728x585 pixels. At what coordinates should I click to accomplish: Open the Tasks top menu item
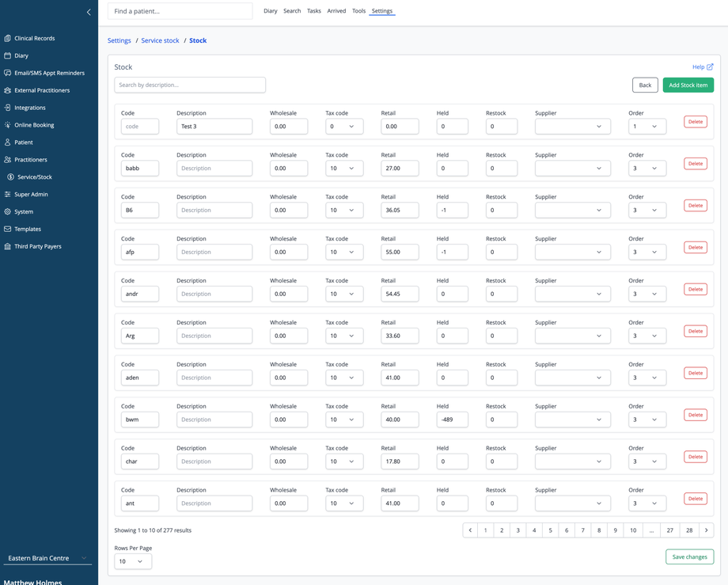pos(313,11)
